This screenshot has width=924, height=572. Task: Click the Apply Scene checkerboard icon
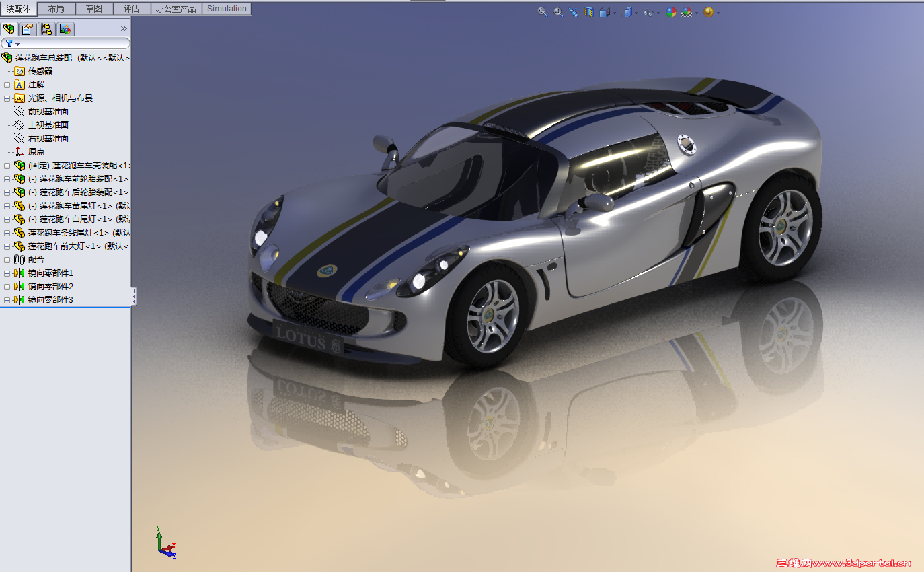687,11
